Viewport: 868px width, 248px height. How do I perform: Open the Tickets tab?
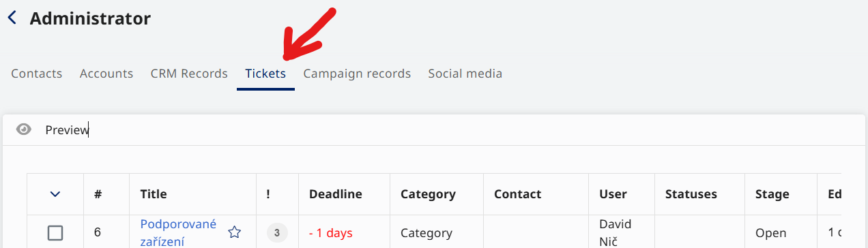click(265, 74)
